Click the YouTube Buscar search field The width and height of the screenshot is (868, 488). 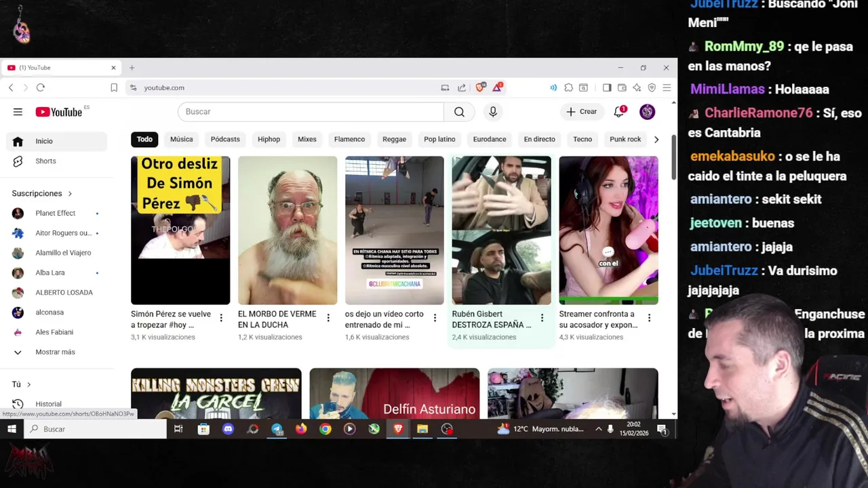311,112
